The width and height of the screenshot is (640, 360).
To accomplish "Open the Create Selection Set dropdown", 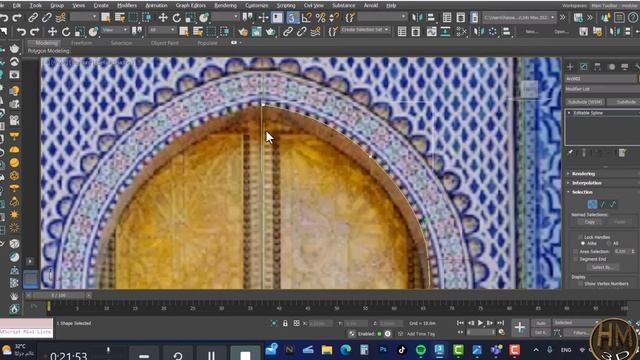I will point(364,30).
